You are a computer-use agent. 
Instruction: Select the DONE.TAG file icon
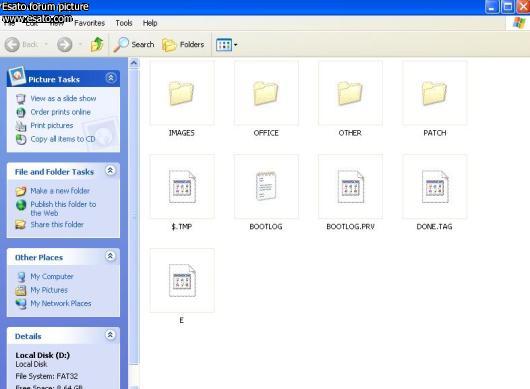point(435,187)
